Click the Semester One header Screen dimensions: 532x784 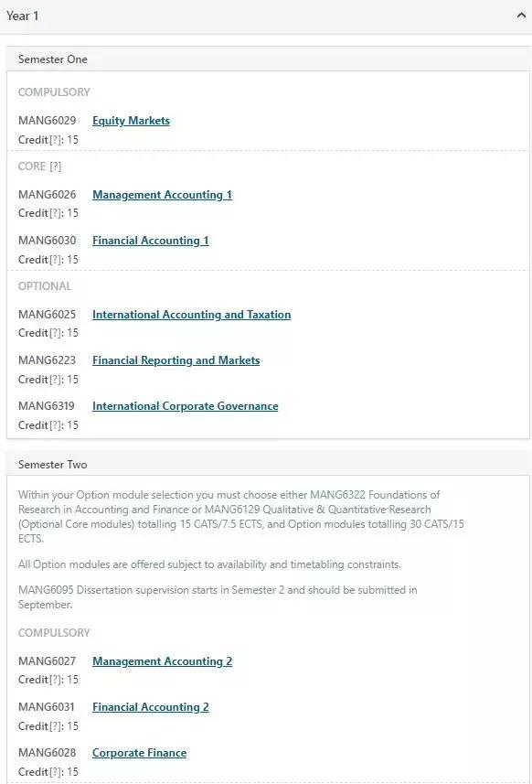tap(268, 59)
